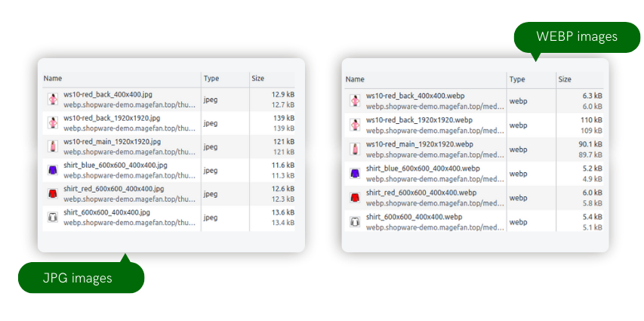Click the shirt_blue_600x600_400x400.webp blue shirt icon
The width and height of the screenshot is (644, 321).
[x=355, y=173]
